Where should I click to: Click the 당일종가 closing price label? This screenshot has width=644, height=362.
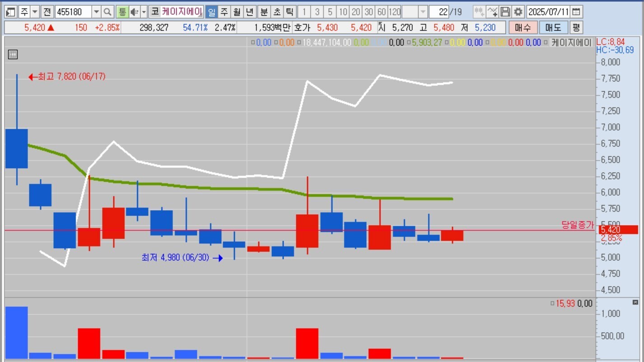(578, 225)
